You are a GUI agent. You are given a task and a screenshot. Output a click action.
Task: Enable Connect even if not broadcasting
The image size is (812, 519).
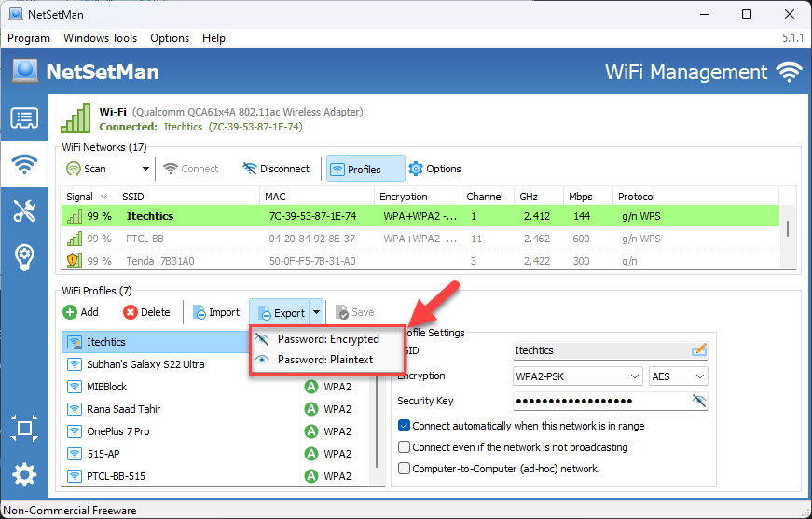[404, 447]
